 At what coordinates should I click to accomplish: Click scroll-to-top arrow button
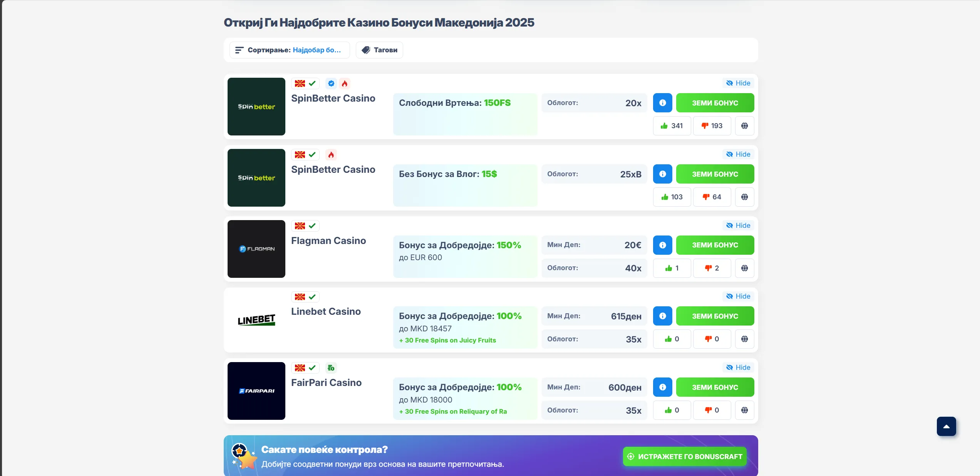tap(946, 426)
